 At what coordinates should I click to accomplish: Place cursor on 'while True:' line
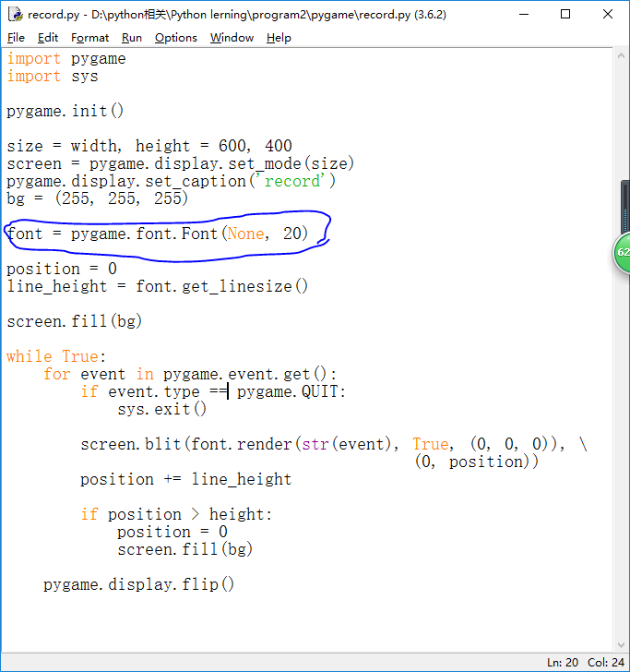[x=56, y=356]
